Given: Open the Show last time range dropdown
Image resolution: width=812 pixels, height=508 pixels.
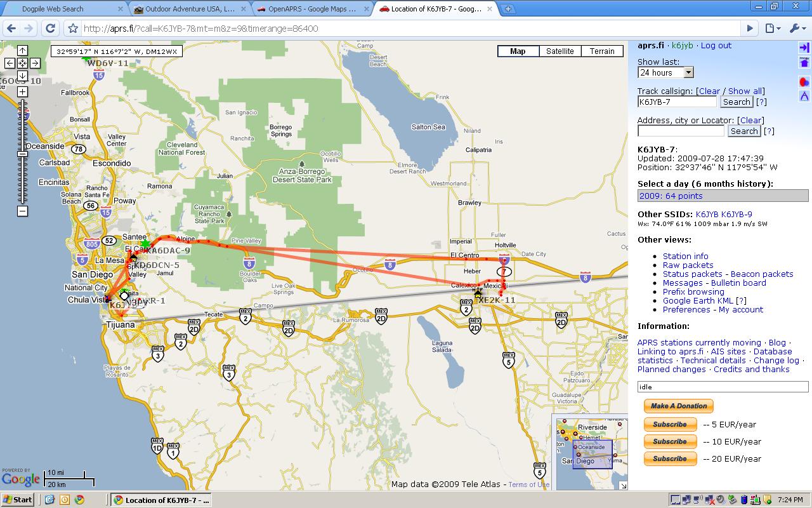Looking at the screenshot, I should tap(665, 72).
